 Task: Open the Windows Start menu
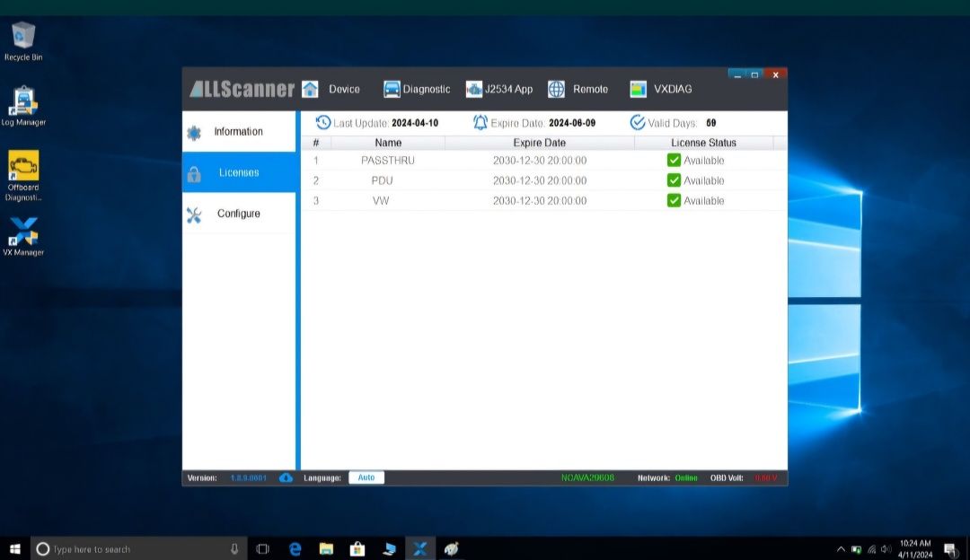click(x=15, y=549)
